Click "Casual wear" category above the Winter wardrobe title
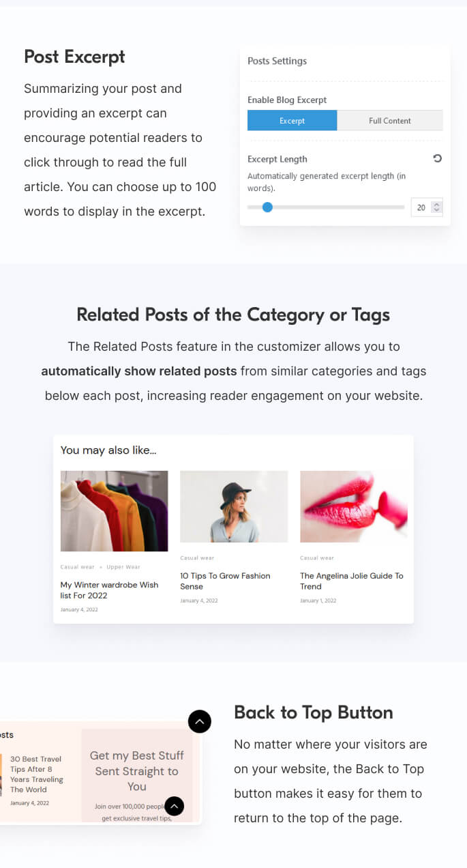Viewport: 467px width, 868px height. [77, 567]
